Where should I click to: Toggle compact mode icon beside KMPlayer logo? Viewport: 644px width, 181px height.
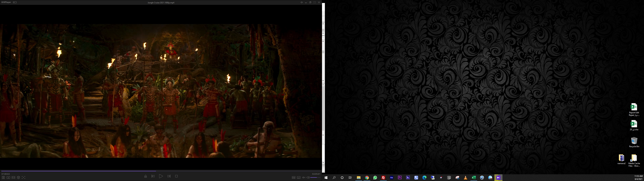coord(15,2)
